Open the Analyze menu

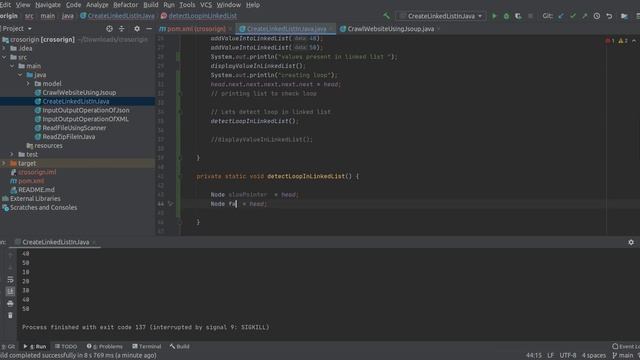[x=97, y=5]
